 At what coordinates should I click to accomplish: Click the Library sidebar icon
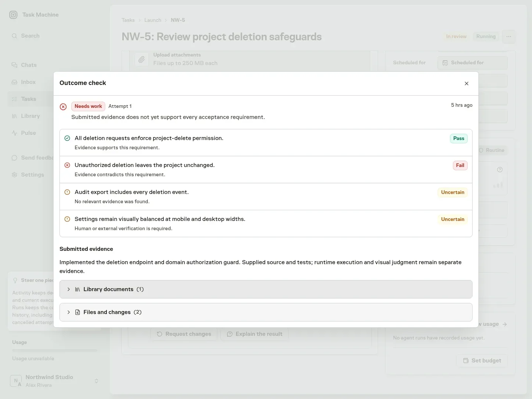click(14, 116)
